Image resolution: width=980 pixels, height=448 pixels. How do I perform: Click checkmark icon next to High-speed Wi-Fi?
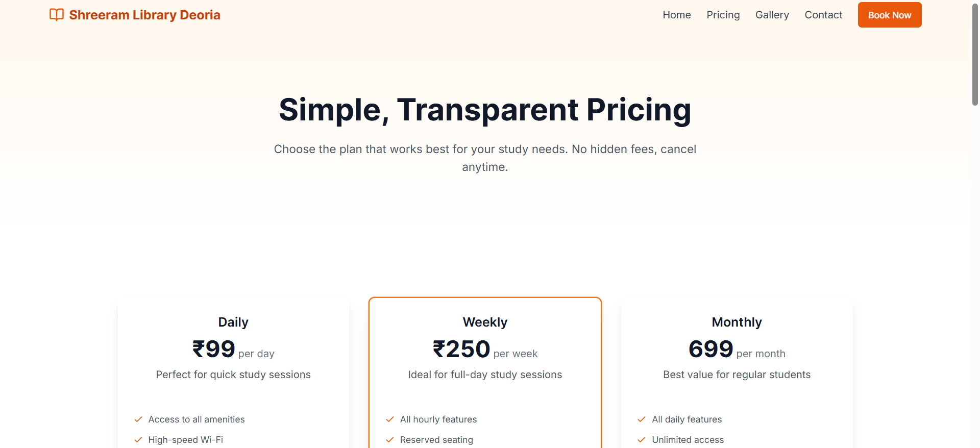[x=138, y=440]
